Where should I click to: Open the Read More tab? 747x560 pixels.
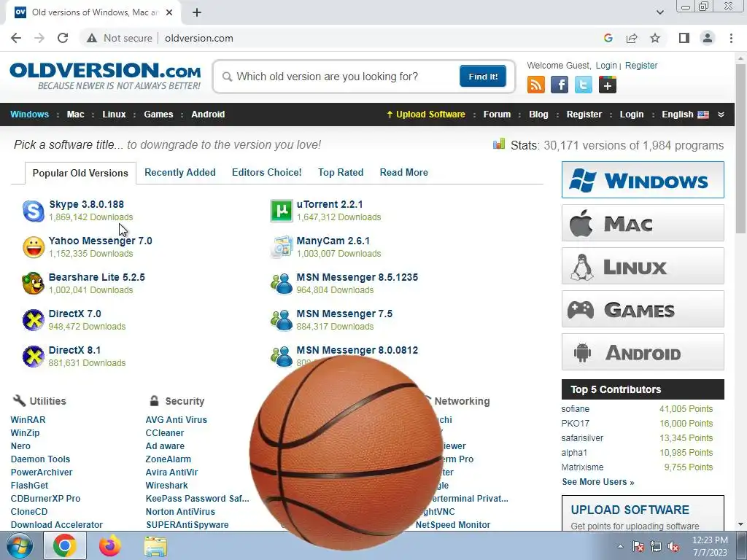tap(404, 172)
